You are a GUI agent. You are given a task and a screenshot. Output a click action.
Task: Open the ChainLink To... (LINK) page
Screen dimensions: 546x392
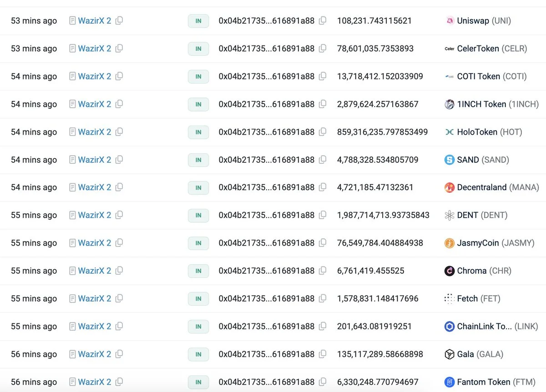pyautogui.click(x=497, y=326)
